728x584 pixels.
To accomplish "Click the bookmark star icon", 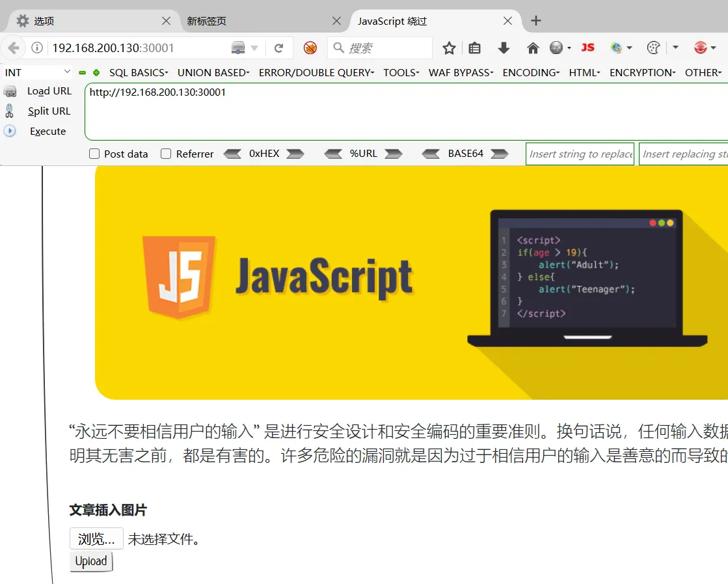I will click(x=449, y=48).
